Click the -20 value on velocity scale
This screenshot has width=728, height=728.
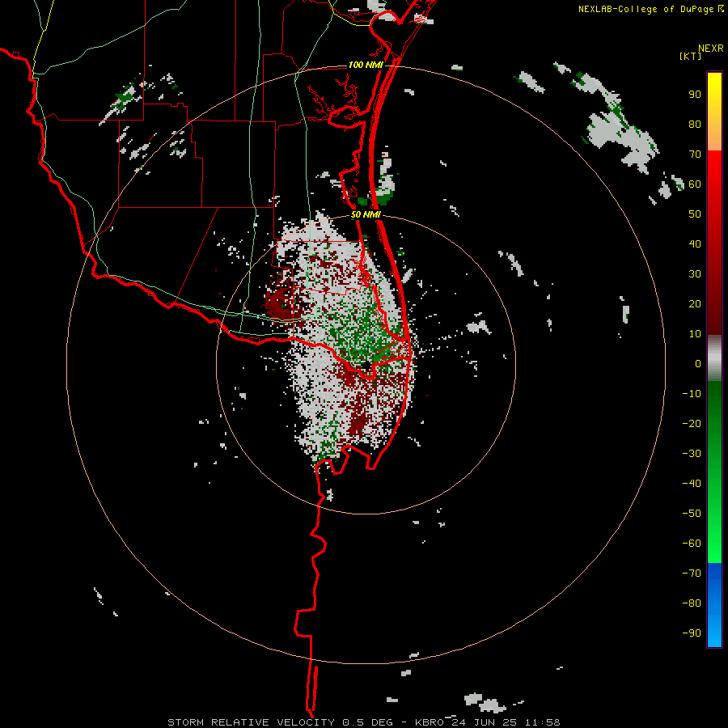(692, 423)
